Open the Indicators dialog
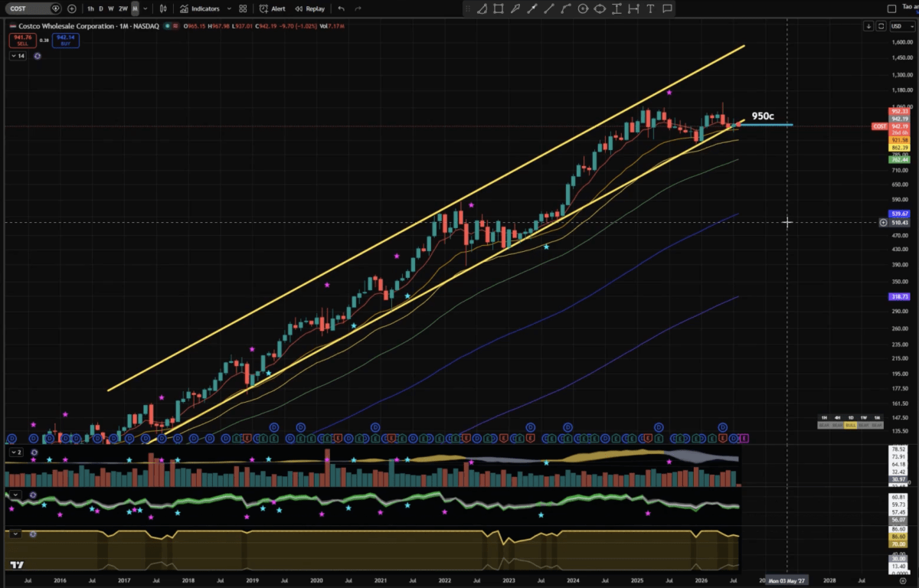This screenshot has width=919, height=588. [200, 8]
